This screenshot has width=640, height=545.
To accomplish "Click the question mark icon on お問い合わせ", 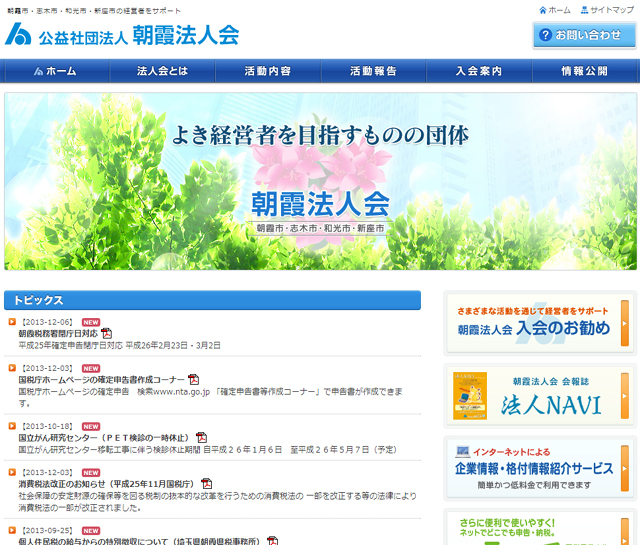I will (x=545, y=35).
